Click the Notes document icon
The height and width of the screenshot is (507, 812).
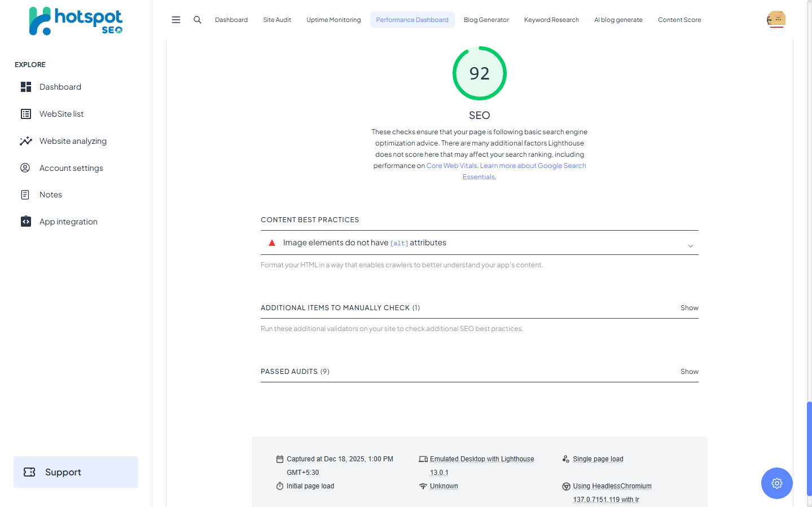(25, 195)
